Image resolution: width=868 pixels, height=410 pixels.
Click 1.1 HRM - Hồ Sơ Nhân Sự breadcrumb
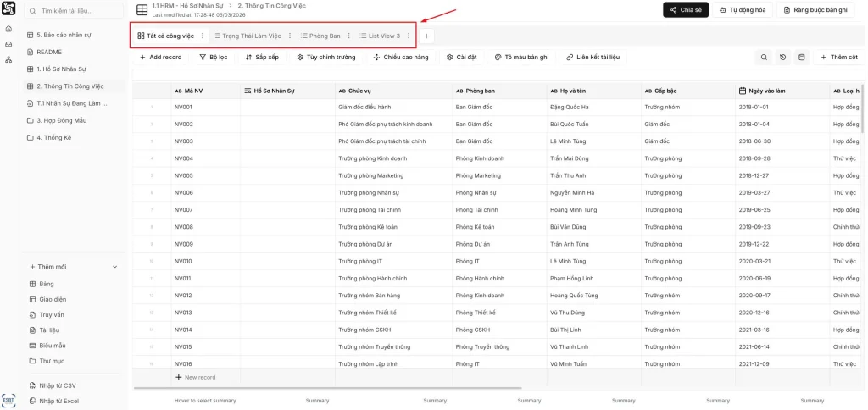pyautogui.click(x=187, y=6)
